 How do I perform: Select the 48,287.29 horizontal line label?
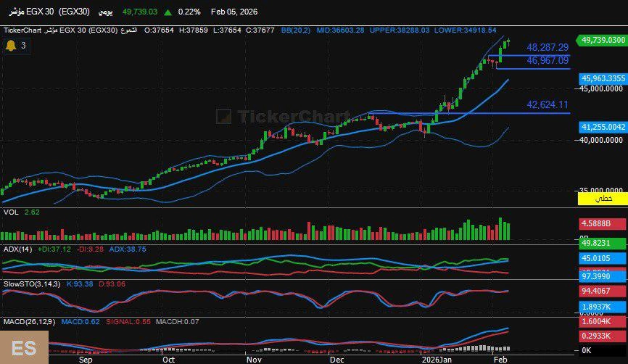click(547, 47)
